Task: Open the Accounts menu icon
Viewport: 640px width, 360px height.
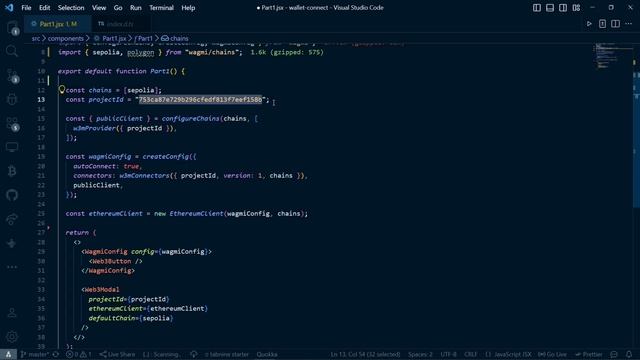Action: tap(12, 313)
